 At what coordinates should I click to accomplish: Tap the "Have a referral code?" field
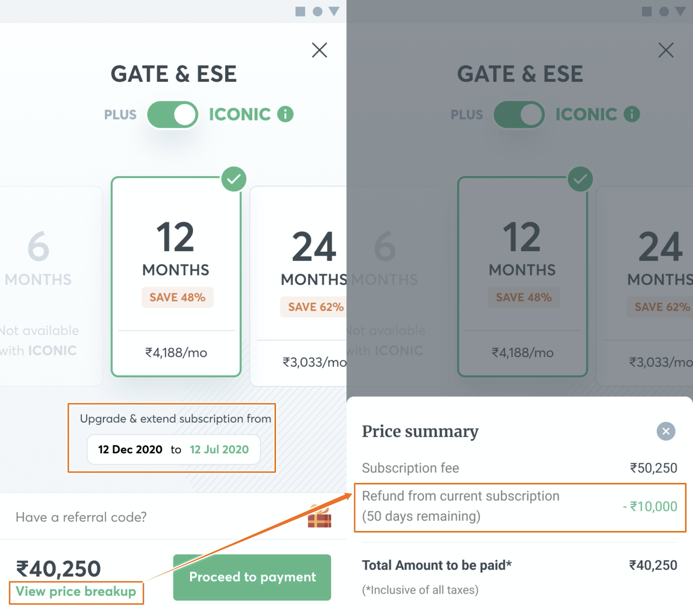81,517
